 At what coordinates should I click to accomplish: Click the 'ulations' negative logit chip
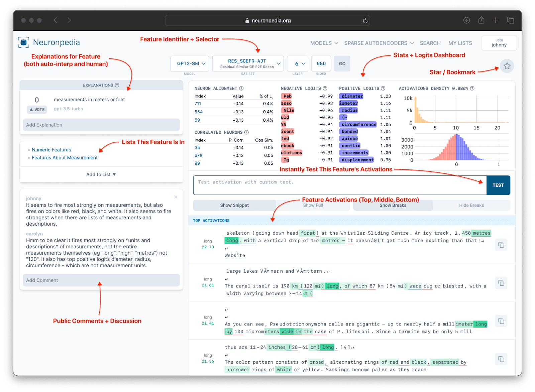pos(292,153)
